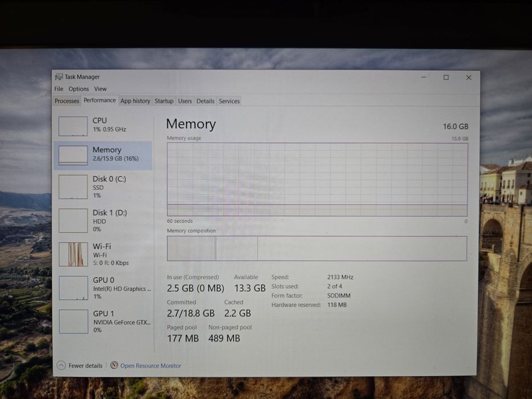Maximize the Task Manager window
This screenshot has width=532, height=399.
coord(446,78)
